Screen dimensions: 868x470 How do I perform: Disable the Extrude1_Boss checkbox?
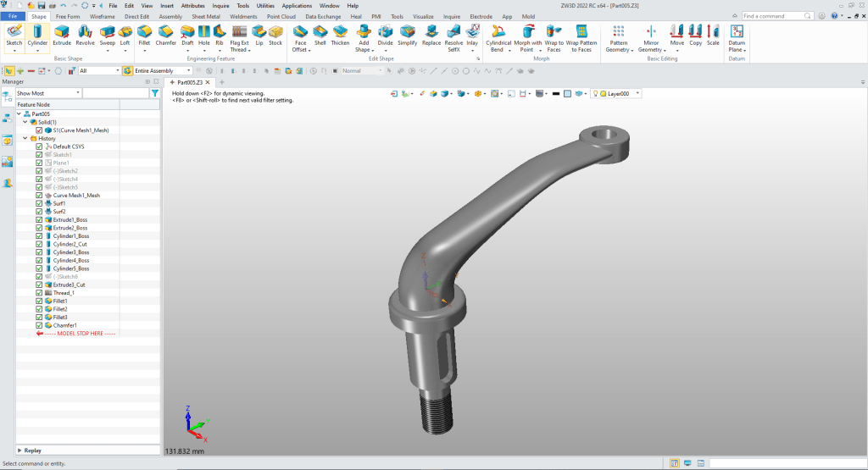pyautogui.click(x=39, y=220)
